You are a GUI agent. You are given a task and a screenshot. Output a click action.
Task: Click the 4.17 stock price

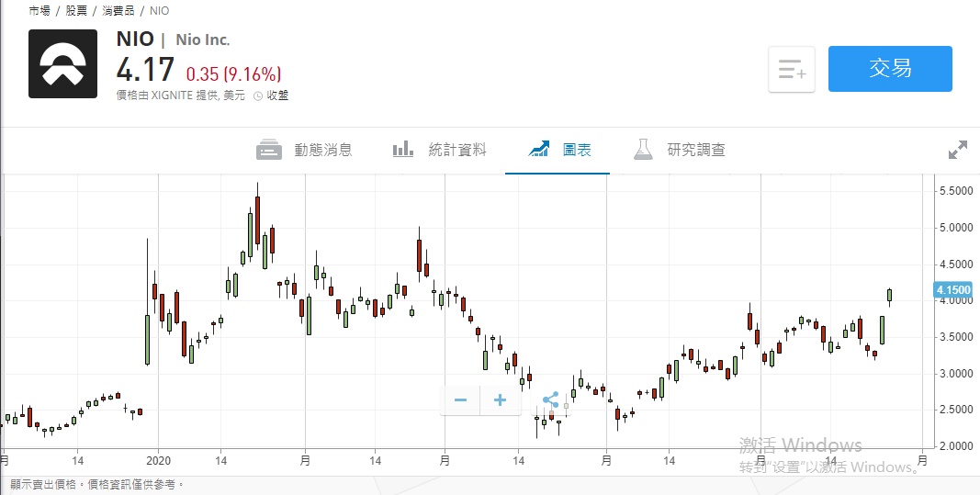(x=145, y=71)
